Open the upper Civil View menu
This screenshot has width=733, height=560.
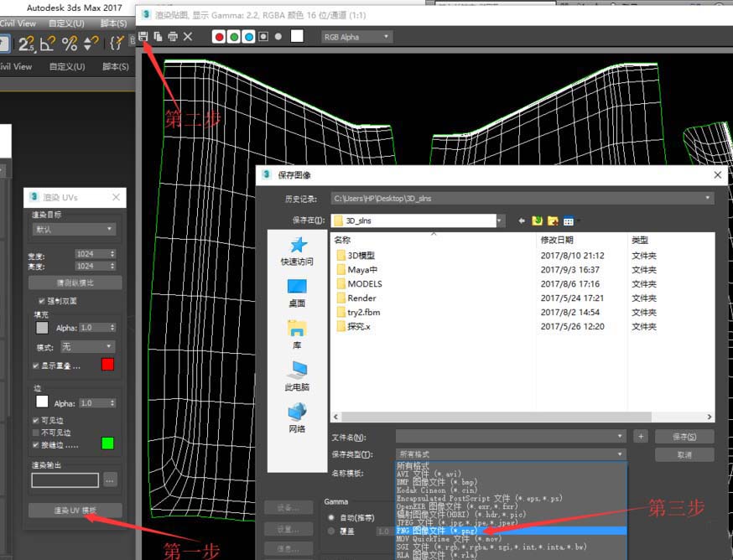[18, 23]
